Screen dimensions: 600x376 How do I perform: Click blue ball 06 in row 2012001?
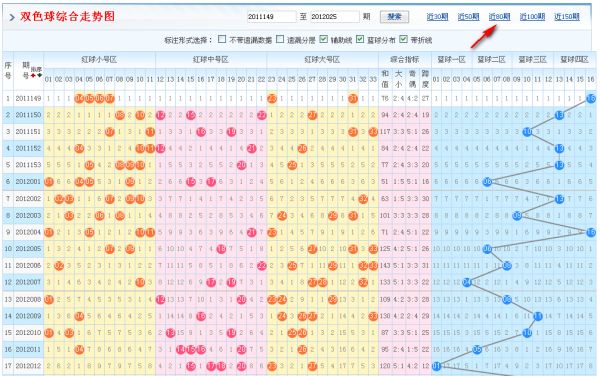[x=487, y=182]
